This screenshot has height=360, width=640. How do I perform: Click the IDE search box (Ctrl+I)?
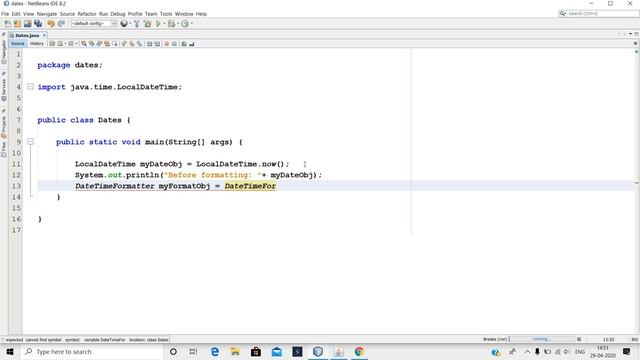[x=598, y=13]
